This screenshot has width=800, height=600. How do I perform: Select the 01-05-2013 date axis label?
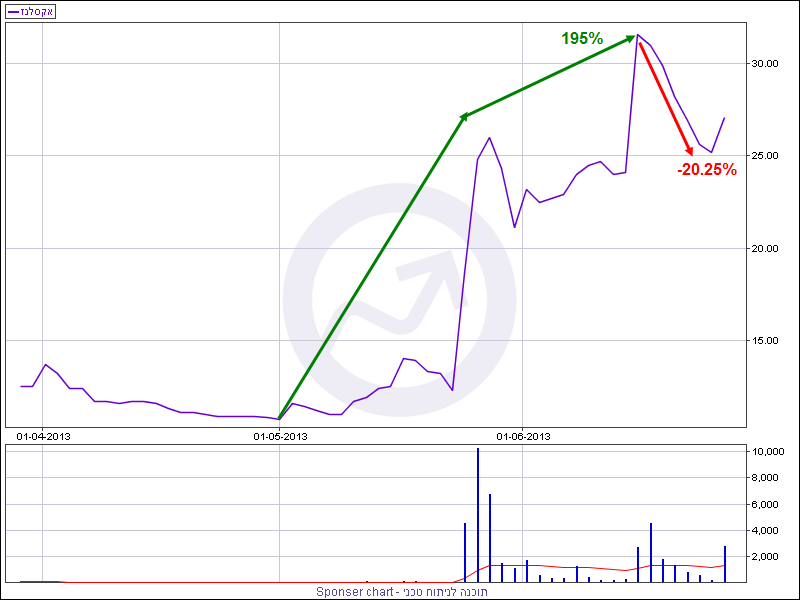(280, 435)
